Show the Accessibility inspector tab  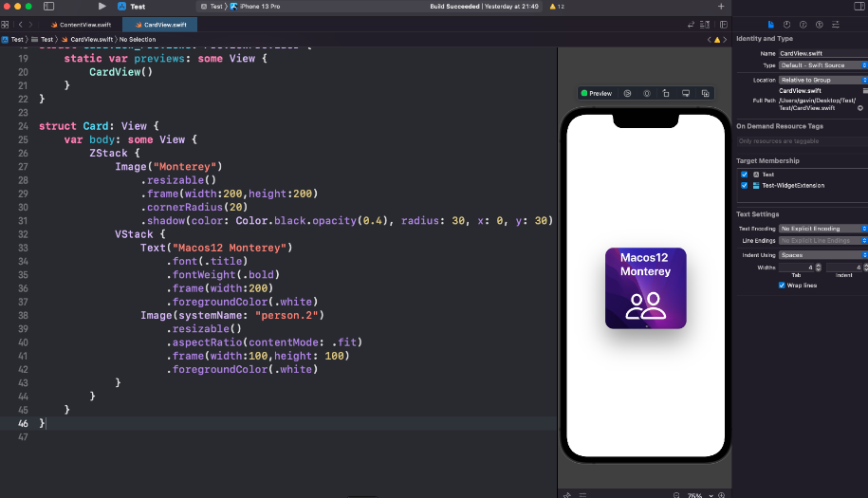[x=820, y=25]
